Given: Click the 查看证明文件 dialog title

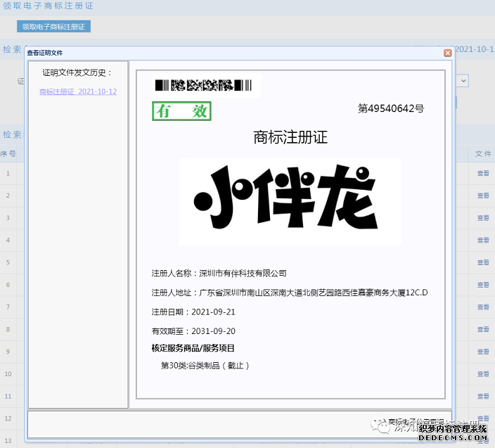Looking at the screenshot, I should (x=45, y=53).
